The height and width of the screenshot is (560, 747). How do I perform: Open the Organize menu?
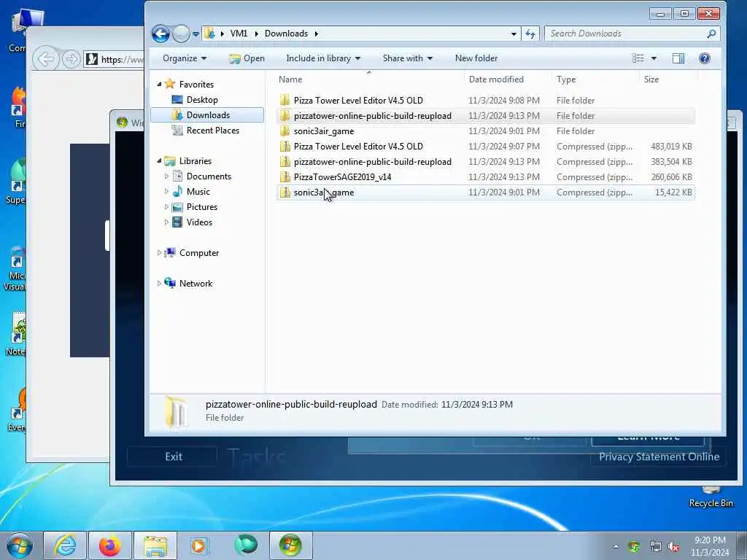(185, 58)
